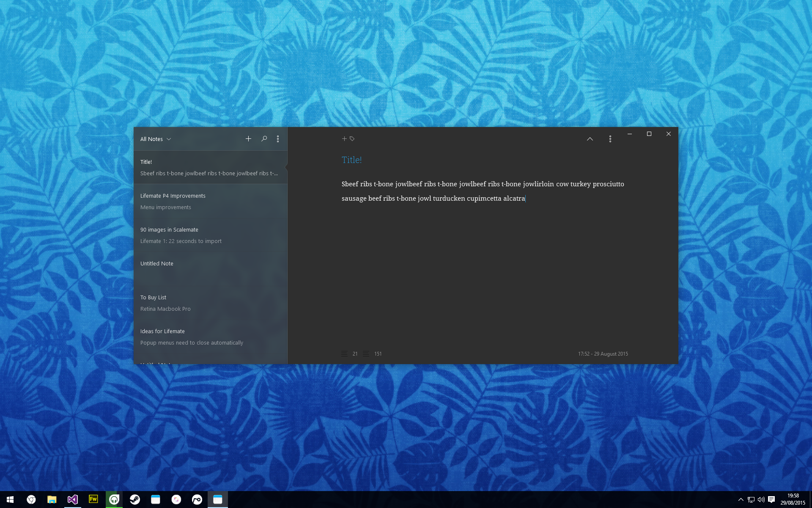Open volume control tray icon
The width and height of the screenshot is (812, 508).
(x=761, y=500)
